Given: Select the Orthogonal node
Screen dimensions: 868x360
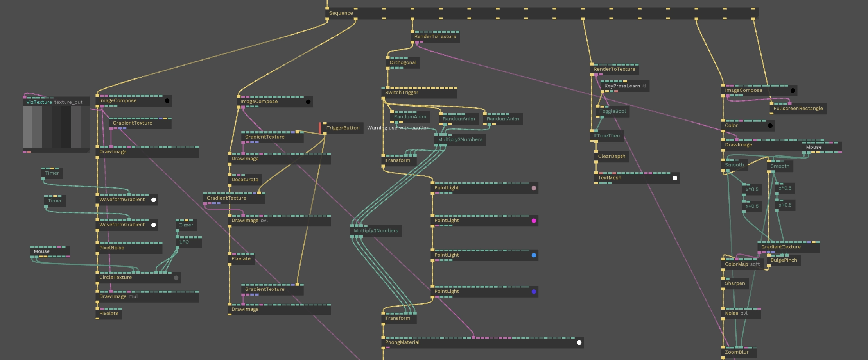Looking at the screenshot, I should [x=403, y=63].
